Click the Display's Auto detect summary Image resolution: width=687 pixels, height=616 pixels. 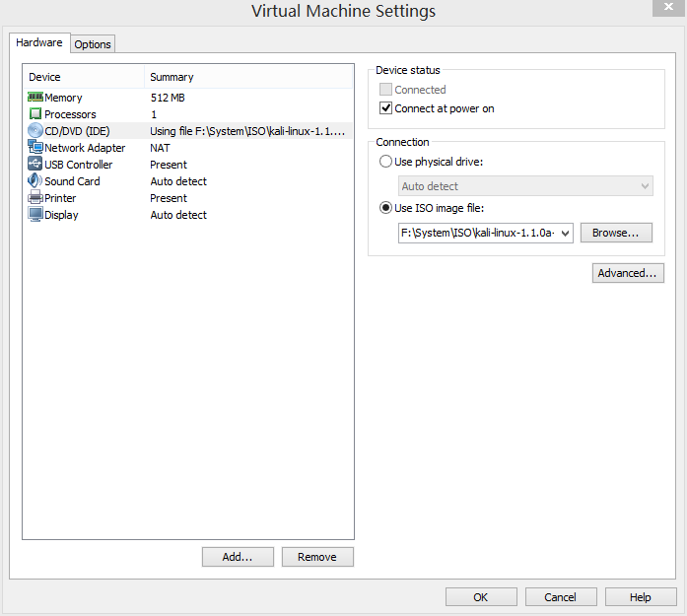(178, 215)
